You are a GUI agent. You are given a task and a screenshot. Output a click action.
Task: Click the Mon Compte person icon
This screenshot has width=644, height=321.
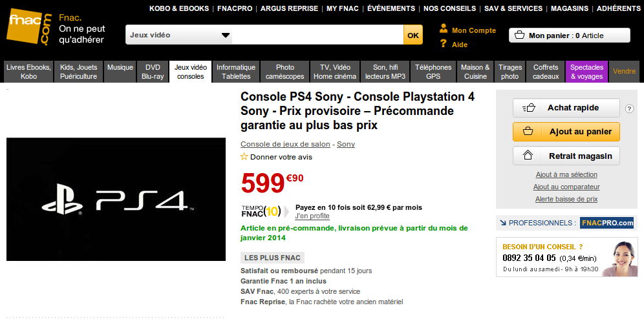(444, 29)
